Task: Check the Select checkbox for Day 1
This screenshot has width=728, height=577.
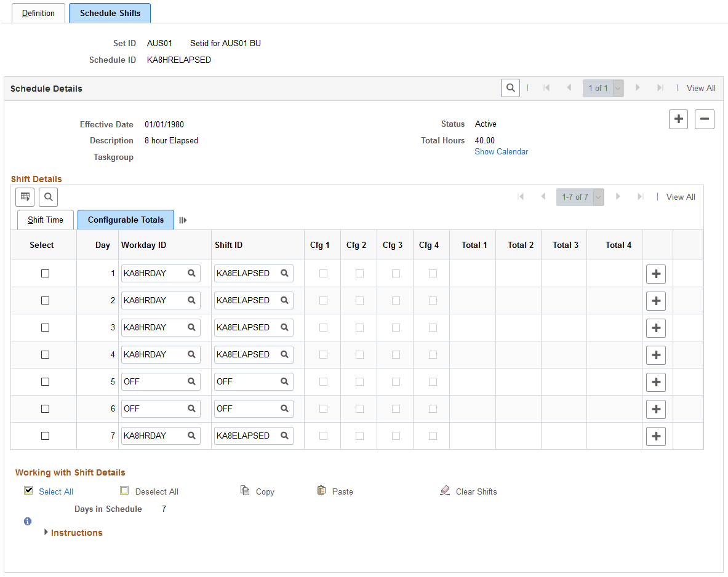Action: [45, 273]
